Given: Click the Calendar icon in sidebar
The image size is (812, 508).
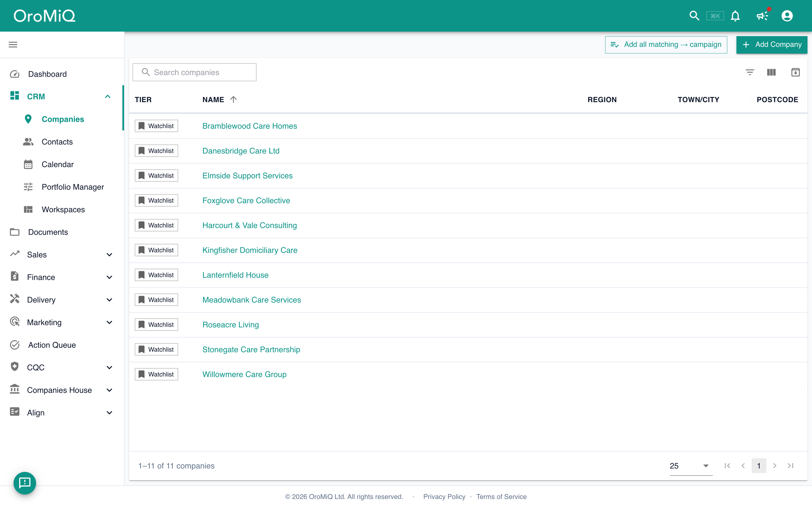Looking at the screenshot, I should coord(28,164).
